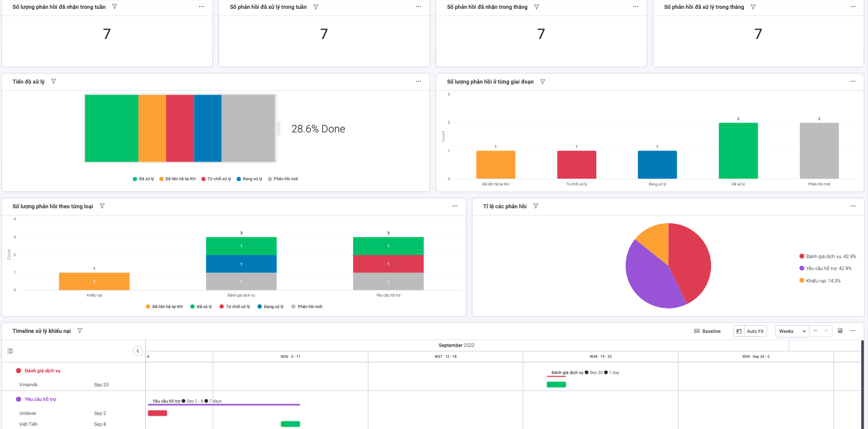Screen dimensions: 868x429
Task: Click filter icon beside Timeline xử lý khiếu nại
Action: coord(79,331)
